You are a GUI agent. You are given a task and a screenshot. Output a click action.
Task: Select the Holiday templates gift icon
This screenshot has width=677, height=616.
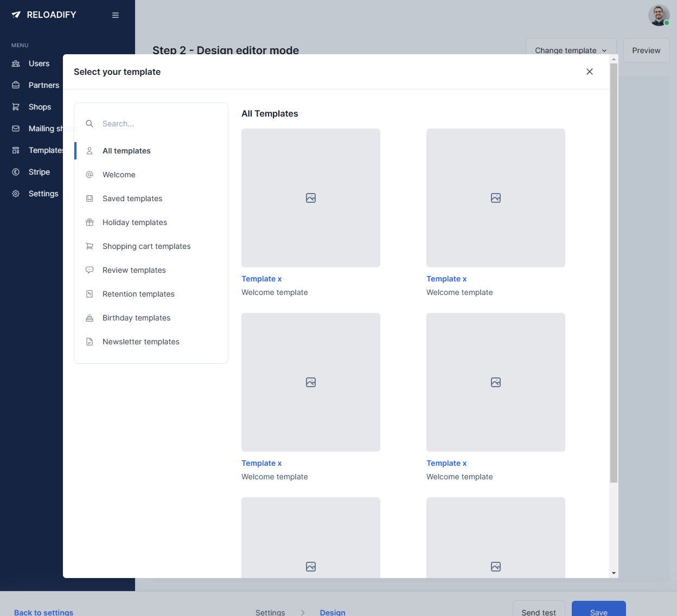click(x=90, y=222)
